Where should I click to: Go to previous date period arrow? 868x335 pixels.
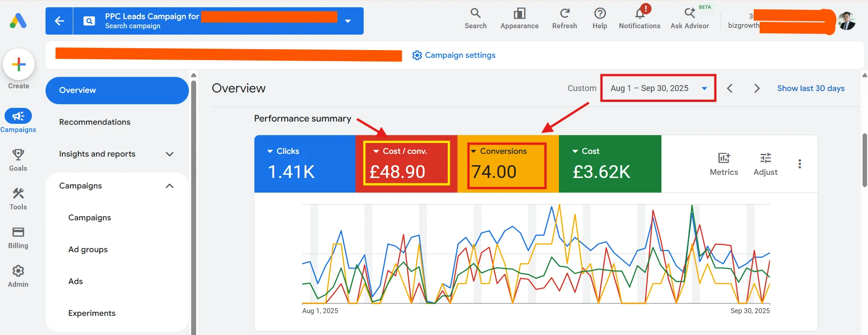(730, 88)
